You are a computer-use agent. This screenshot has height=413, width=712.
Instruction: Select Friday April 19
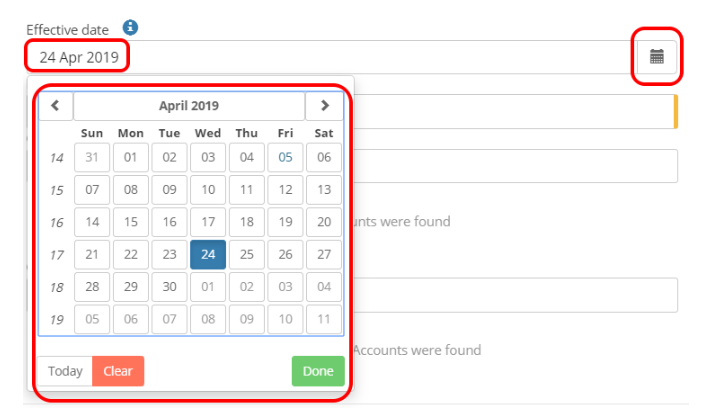point(285,222)
